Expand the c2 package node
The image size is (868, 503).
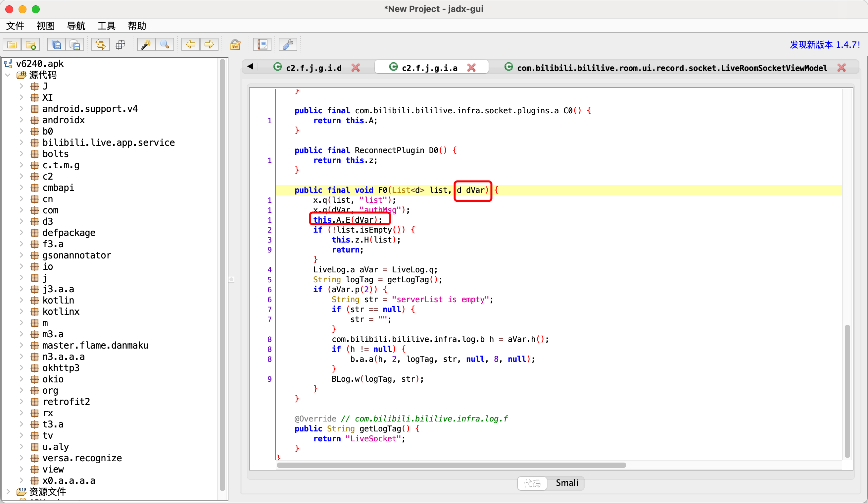click(x=22, y=176)
